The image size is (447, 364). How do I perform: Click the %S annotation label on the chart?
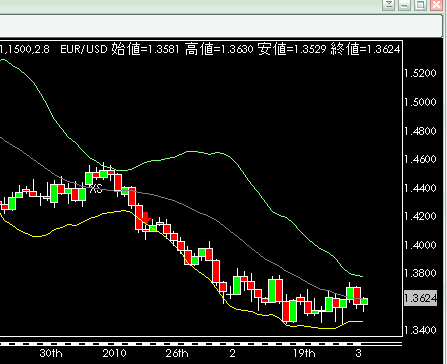[96, 189]
